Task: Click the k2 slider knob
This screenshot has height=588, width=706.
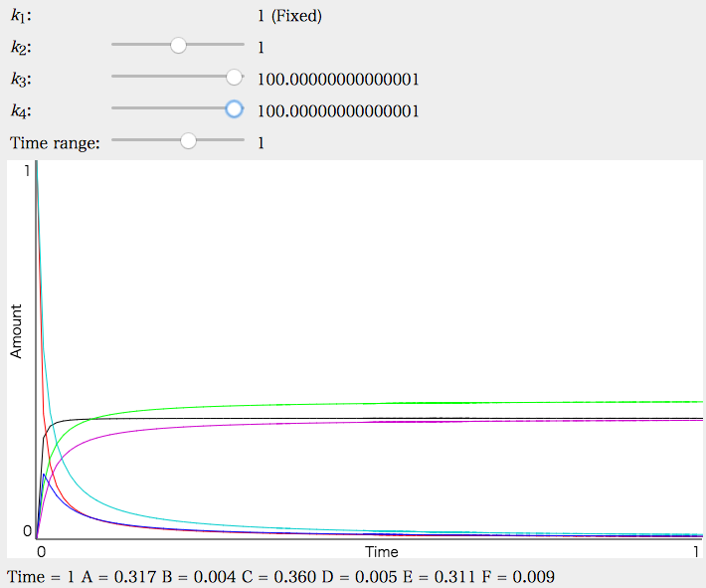Action: [178, 45]
